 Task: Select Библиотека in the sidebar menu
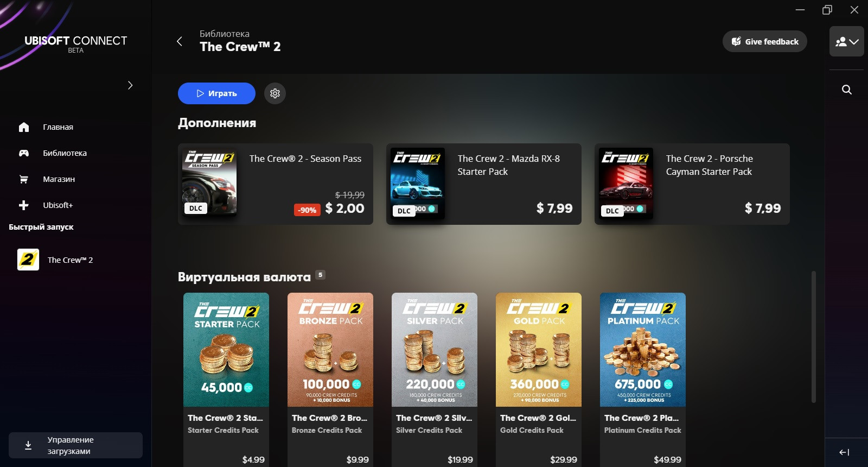65,153
